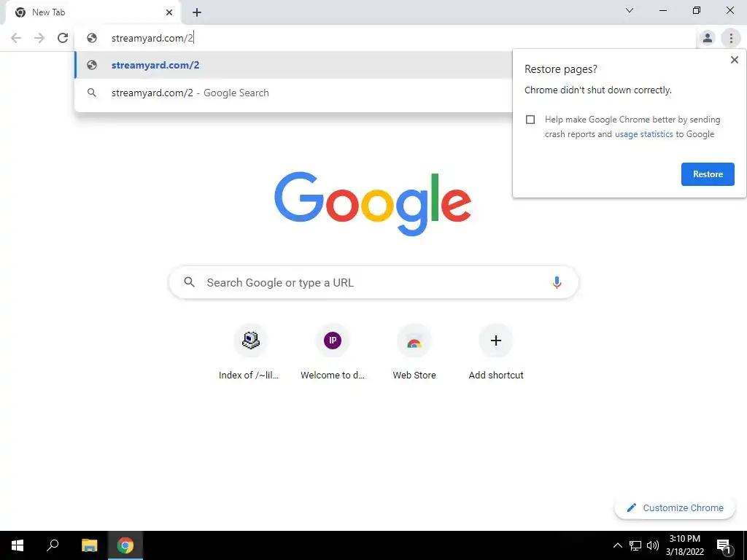Image resolution: width=747 pixels, height=560 pixels.
Task: Click Customize Chrome button
Action: point(675,507)
